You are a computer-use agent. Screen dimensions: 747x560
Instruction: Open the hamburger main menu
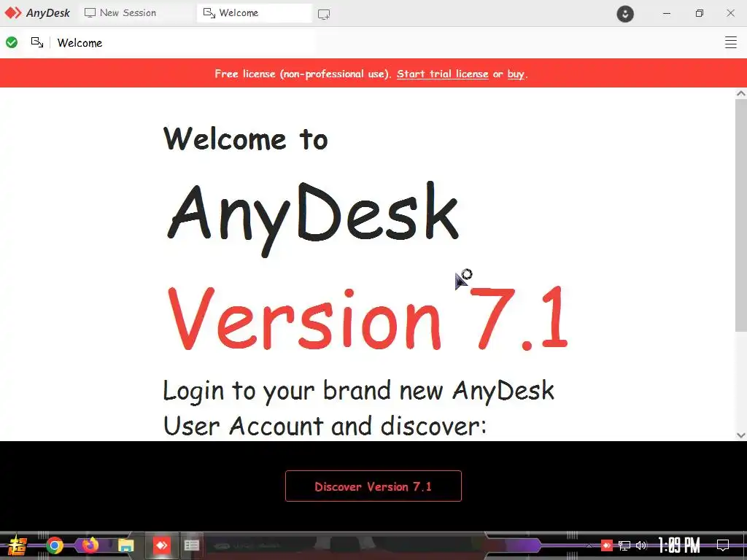pos(730,42)
